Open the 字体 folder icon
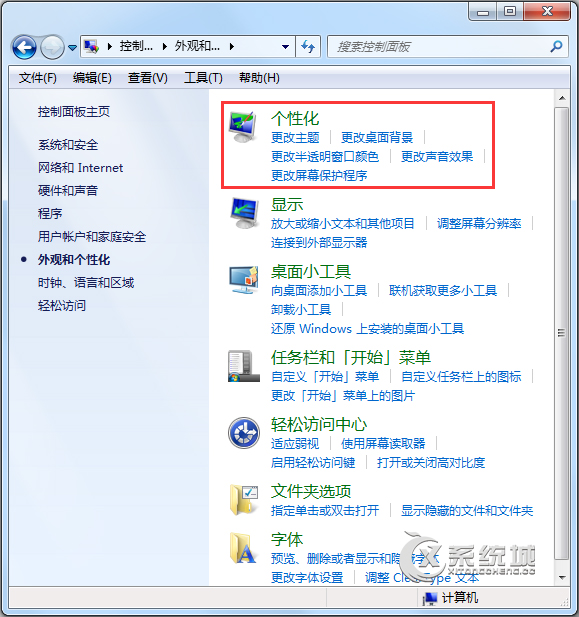The width and height of the screenshot is (579, 617). point(243,548)
